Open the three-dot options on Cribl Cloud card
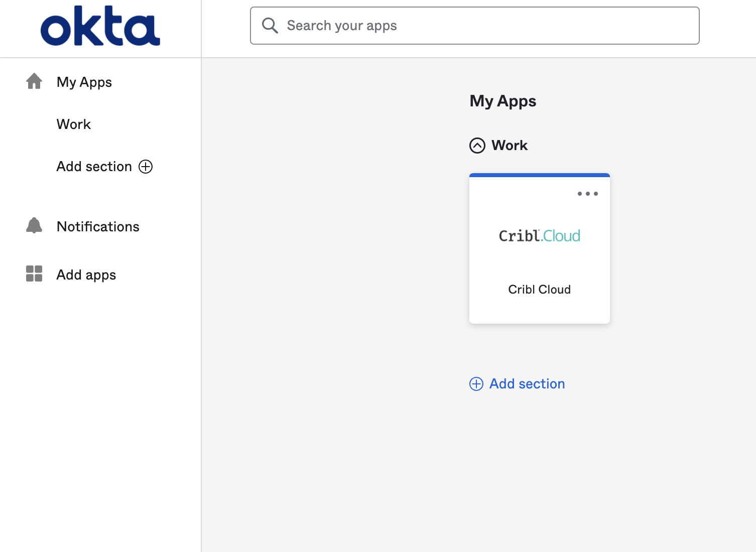Viewport: 756px width, 552px height. (x=587, y=194)
